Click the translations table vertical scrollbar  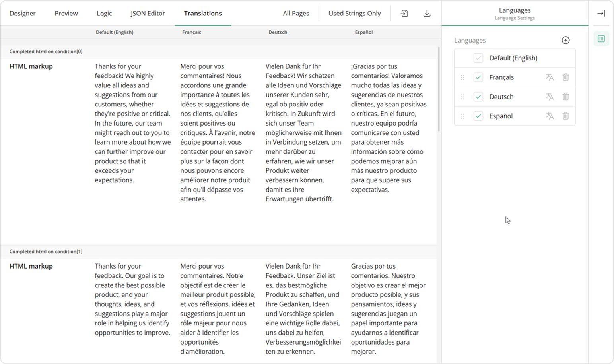(439, 89)
